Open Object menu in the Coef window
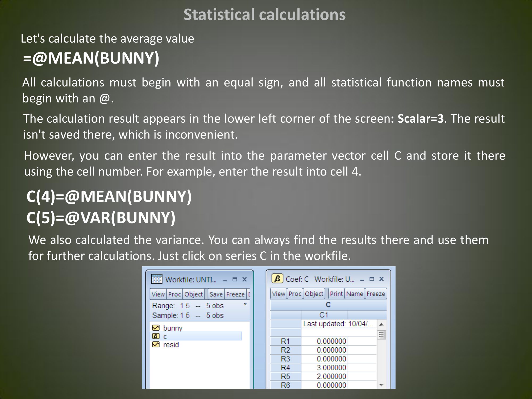Screen dimensions: 532x399 coord(314,294)
